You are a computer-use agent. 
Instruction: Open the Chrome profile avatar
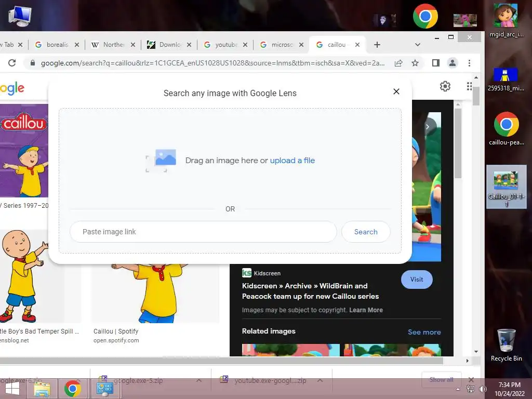(453, 63)
